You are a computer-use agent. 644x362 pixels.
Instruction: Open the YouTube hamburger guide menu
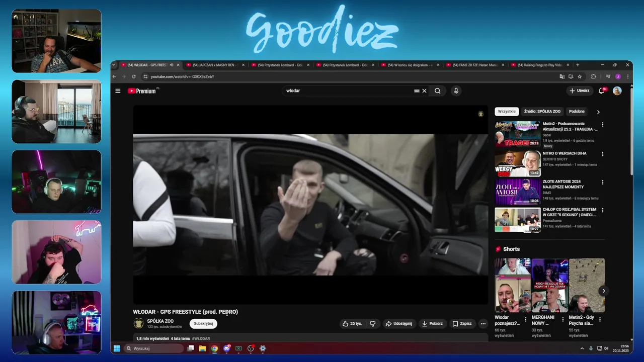click(118, 91)
